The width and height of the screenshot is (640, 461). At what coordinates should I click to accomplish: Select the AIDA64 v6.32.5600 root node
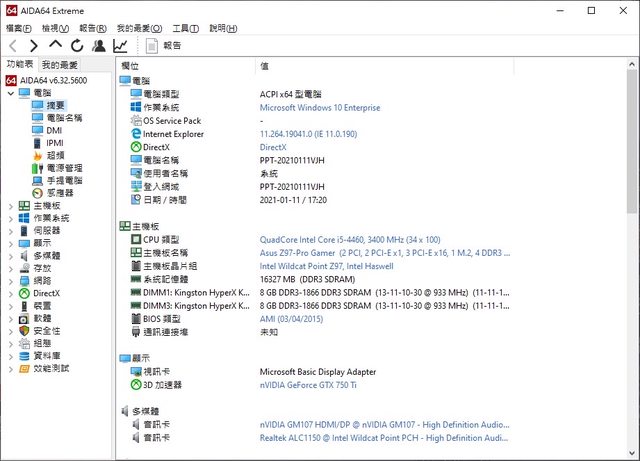[53, 80]
